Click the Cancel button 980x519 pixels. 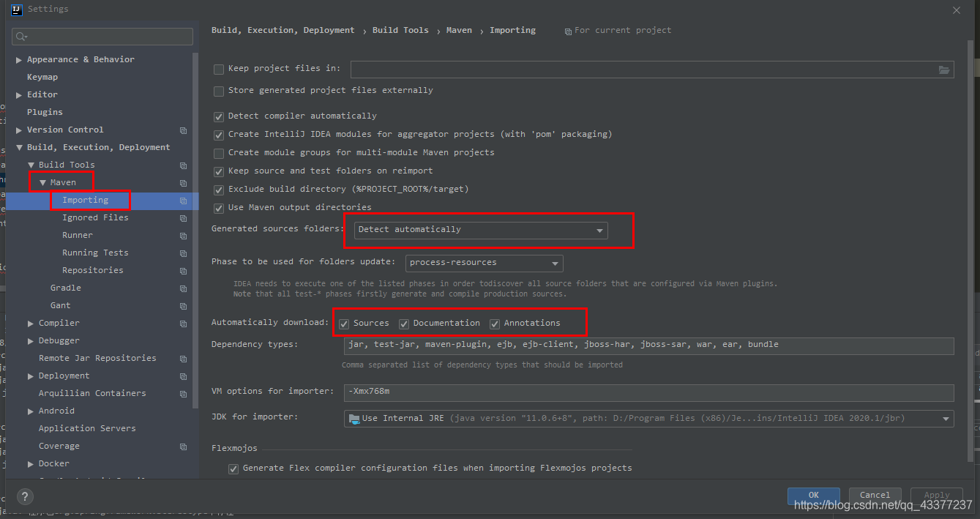(x=875, y=496)
